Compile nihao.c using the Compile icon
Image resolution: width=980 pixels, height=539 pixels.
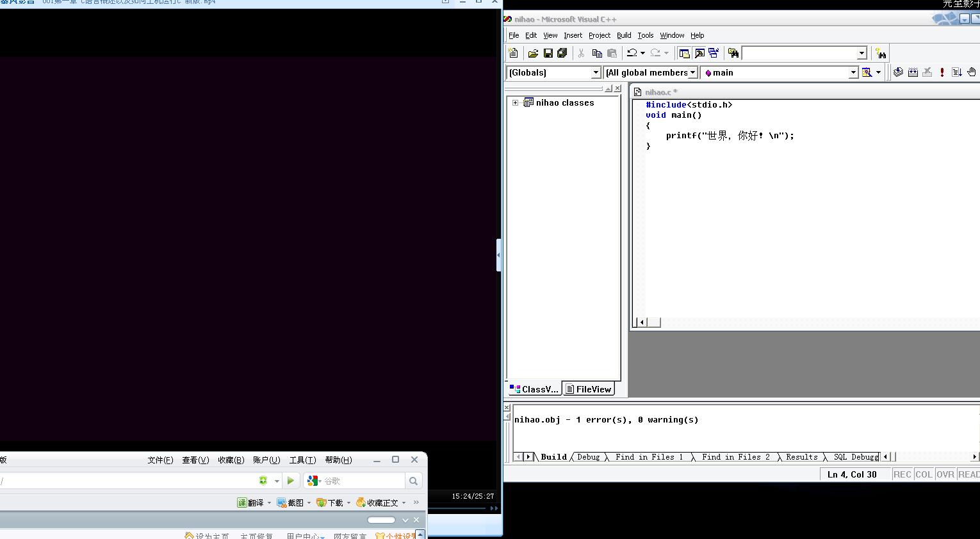(899, 72)
